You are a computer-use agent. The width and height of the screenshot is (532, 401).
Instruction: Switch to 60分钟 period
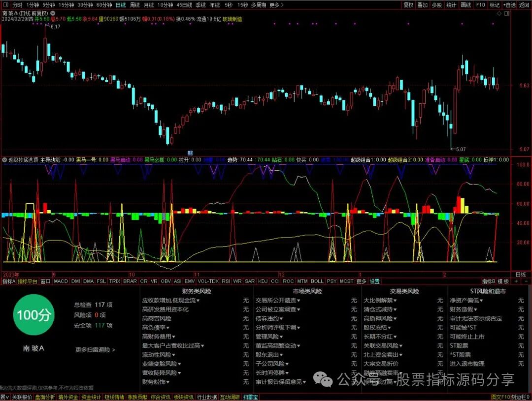(104, 5)
